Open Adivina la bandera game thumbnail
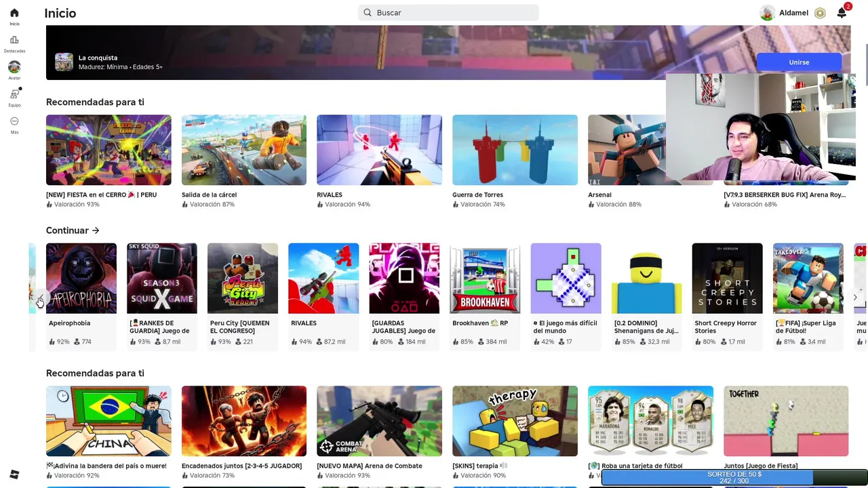 click(108, 421)
